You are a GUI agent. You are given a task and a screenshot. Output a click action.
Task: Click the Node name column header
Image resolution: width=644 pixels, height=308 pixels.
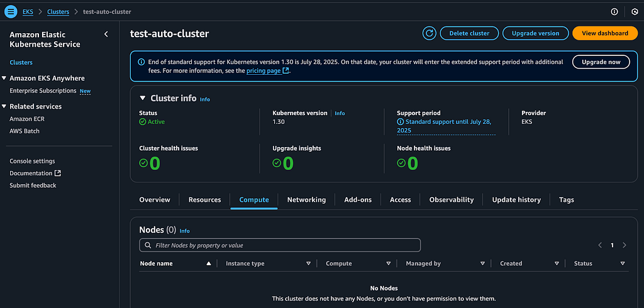point(156,263)
